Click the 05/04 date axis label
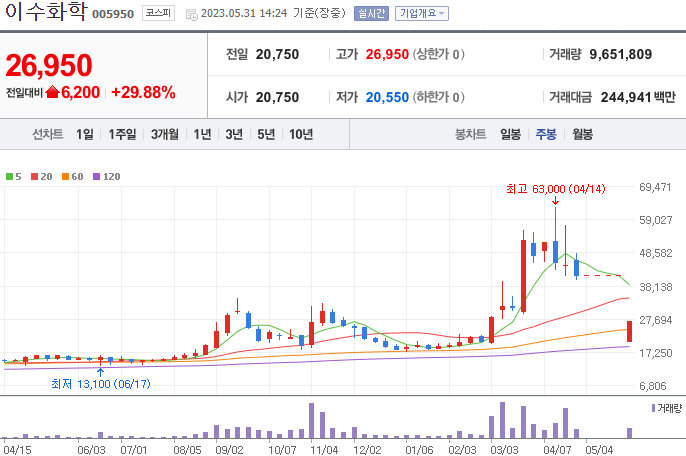Screen dimensions: 686x456 coord(599,450)
